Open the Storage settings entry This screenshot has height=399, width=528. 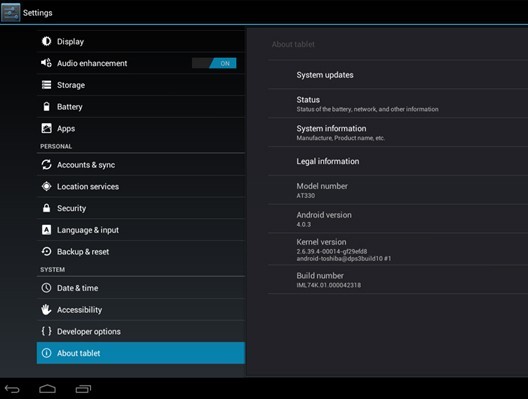pyautogui.click(x=141, y=85)
